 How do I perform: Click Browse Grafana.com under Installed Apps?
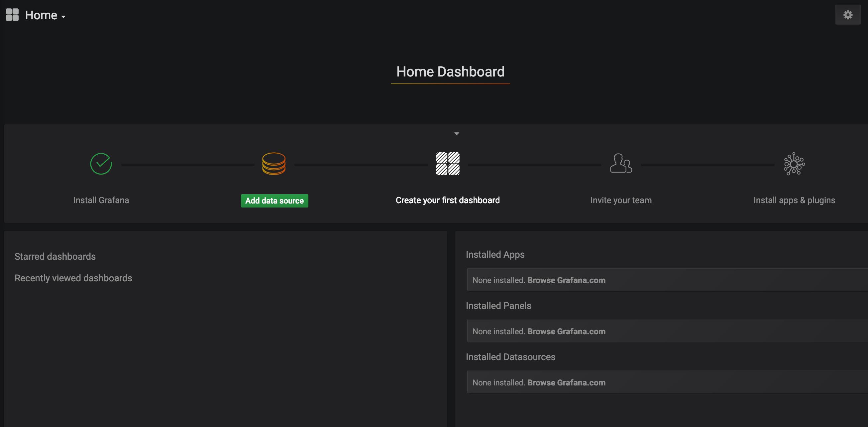coord(566,280)
